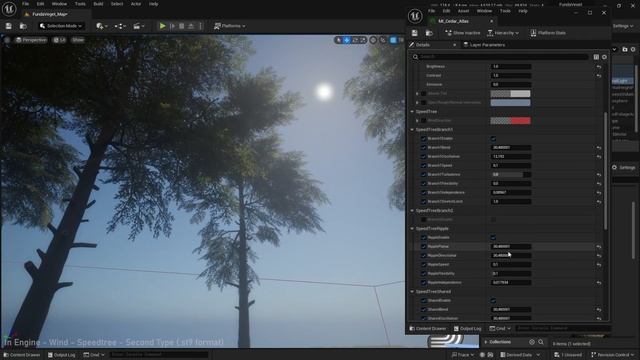Open the Asset menu in material window
The width and height of the screenshot is (640, 360).
[x=463, y=11]
